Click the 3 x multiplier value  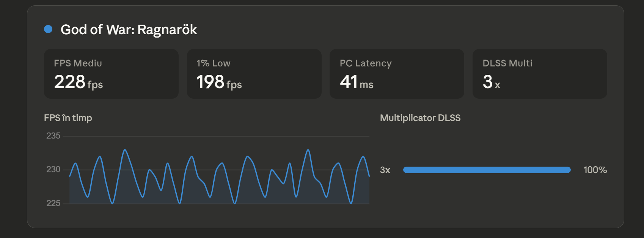point(491,82)
